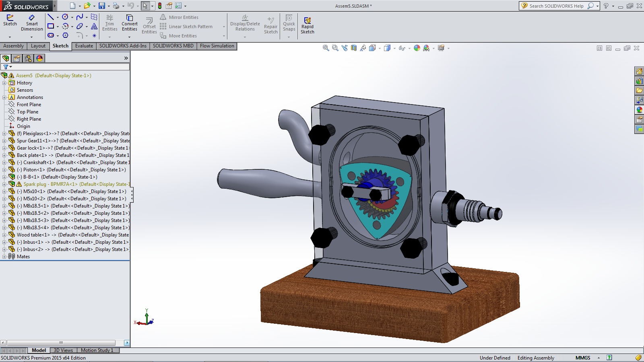Expand the Wood table<1> component node
This screenshot has width=644, height=362.
click(4, 235)
